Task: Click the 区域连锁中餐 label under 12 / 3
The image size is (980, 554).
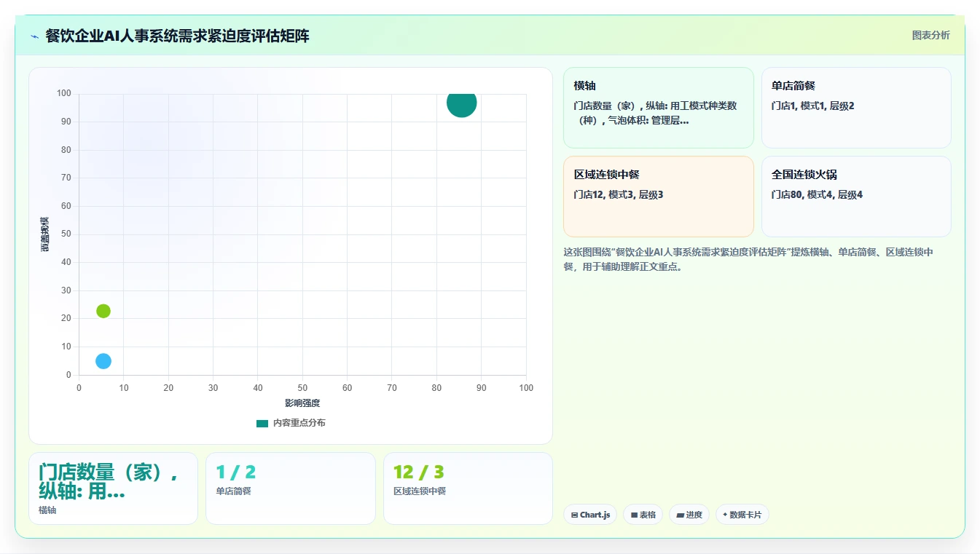Action: (x=420, y=491)
